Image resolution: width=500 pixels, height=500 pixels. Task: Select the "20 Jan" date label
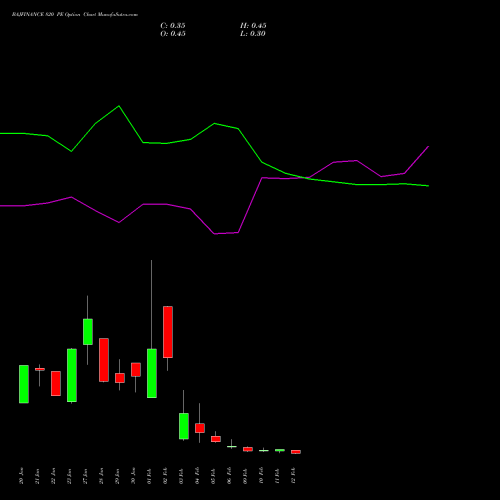click(22, 476)
